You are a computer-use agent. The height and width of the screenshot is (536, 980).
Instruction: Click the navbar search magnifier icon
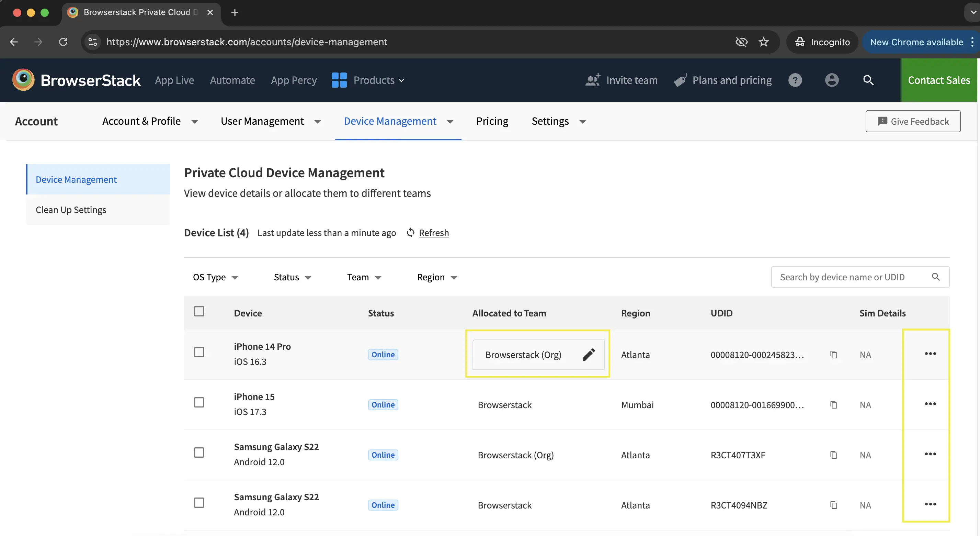click(868, 80)
